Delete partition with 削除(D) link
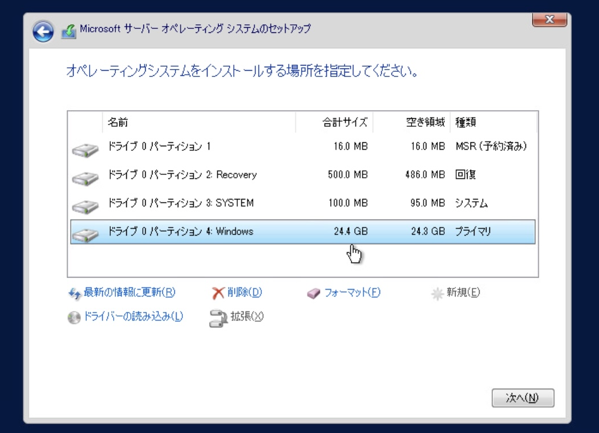599x433 pixels. (244, 292)
